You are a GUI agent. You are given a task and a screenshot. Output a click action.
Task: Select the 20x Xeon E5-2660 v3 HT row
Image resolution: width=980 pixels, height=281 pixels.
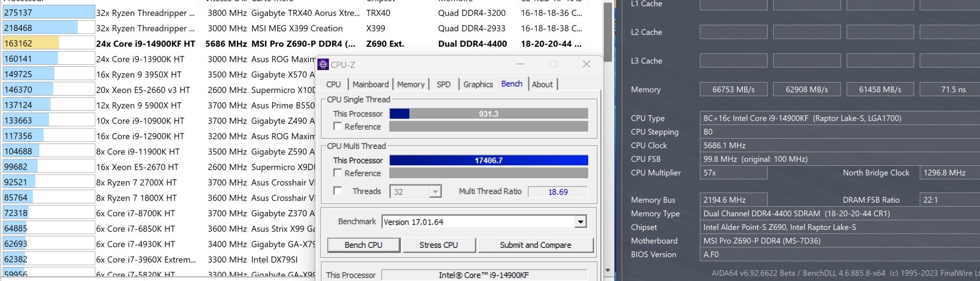159,90
